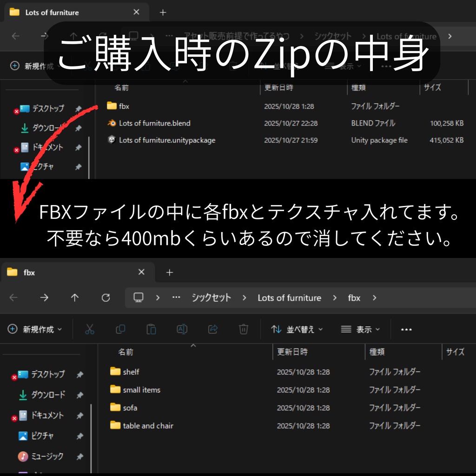Expand chevron after シックセット in fbx window

[245, 298]
